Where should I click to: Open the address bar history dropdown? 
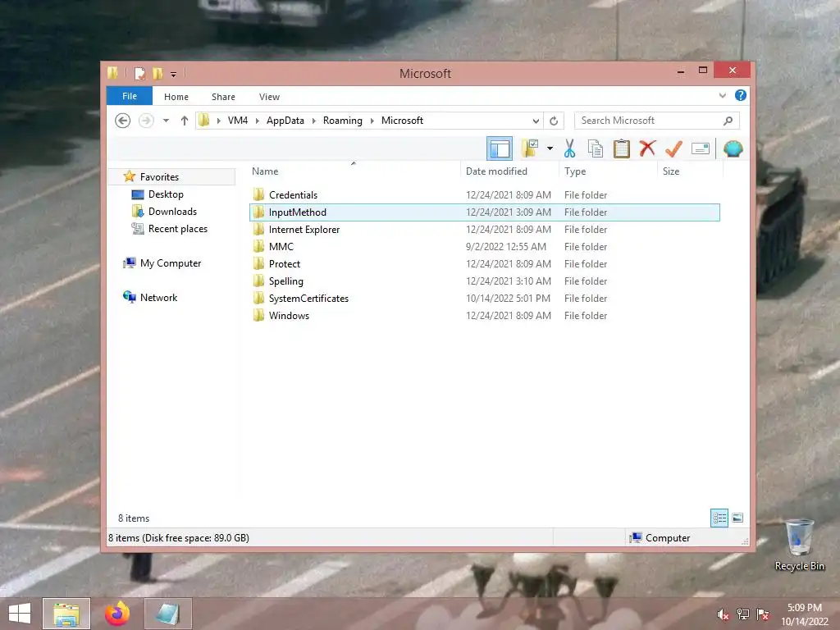tap(536, 121)
